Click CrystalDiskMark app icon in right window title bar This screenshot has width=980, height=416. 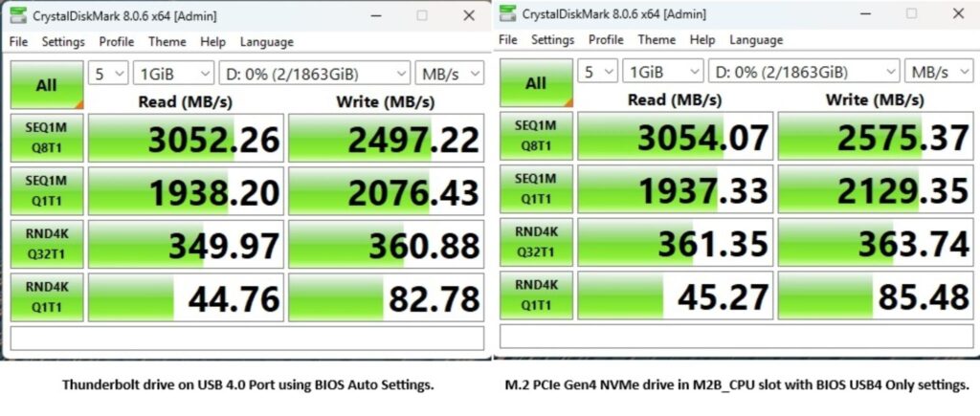click(x=508, y=13)
